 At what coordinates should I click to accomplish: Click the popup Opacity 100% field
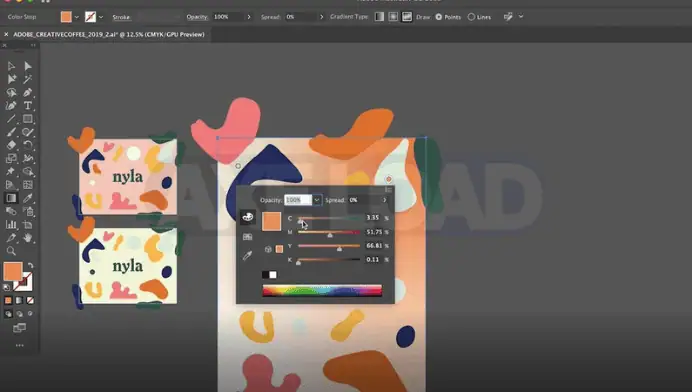pyautogui.click(x=298, y=200)
